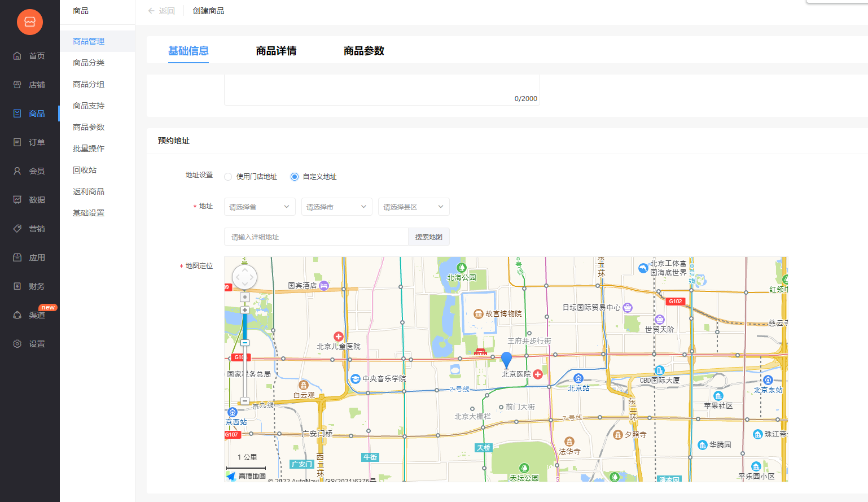The height and width of the screenshot is (502, 868).
Task: Switch to 基础信息 tab
Action: point(188,51)
